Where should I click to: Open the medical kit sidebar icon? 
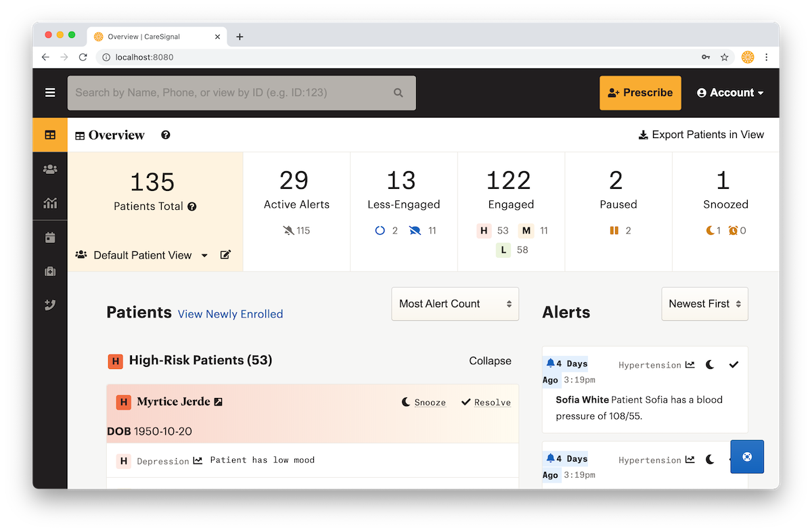(50, 271)
